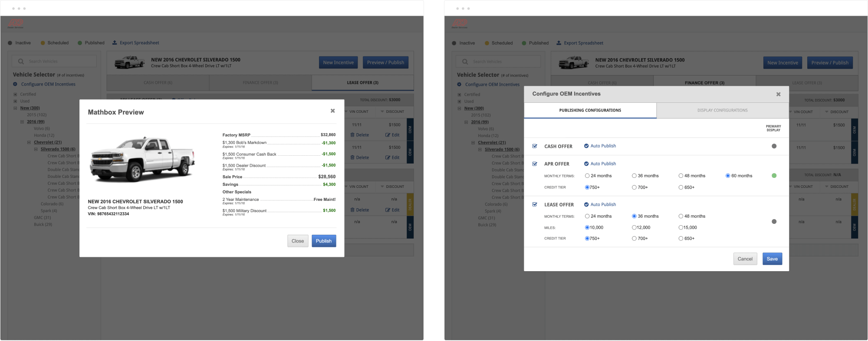Click the gear icon beside Configuare OEM Incentives in the Mathbox Preview window
The image size is (868, 341).
15,84
